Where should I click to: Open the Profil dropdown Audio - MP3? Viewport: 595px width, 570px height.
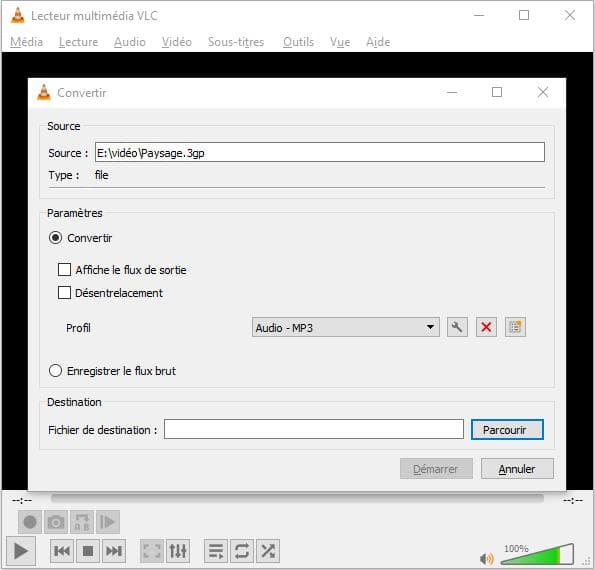(x=346, y=327)
